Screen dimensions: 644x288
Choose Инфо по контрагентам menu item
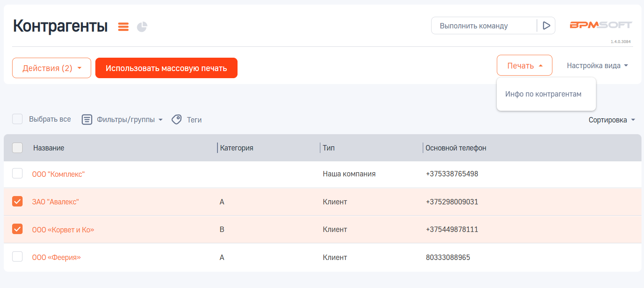tap(543, 94)
